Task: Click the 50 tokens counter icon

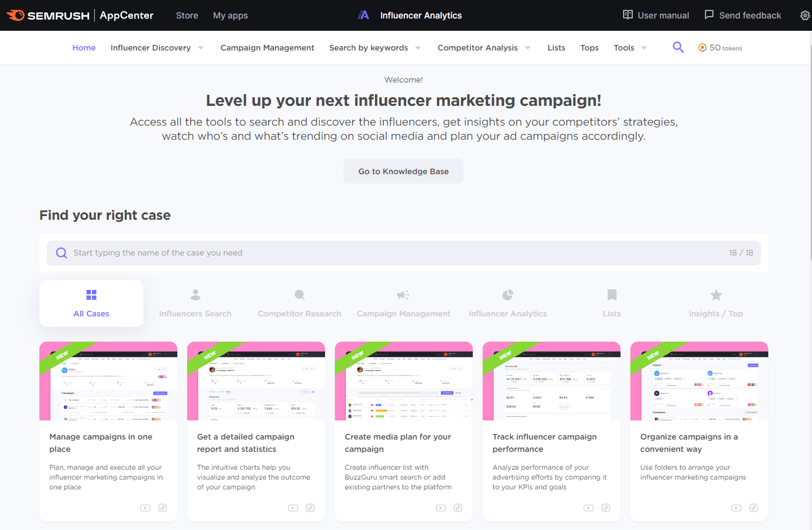Action: (702, 47)
